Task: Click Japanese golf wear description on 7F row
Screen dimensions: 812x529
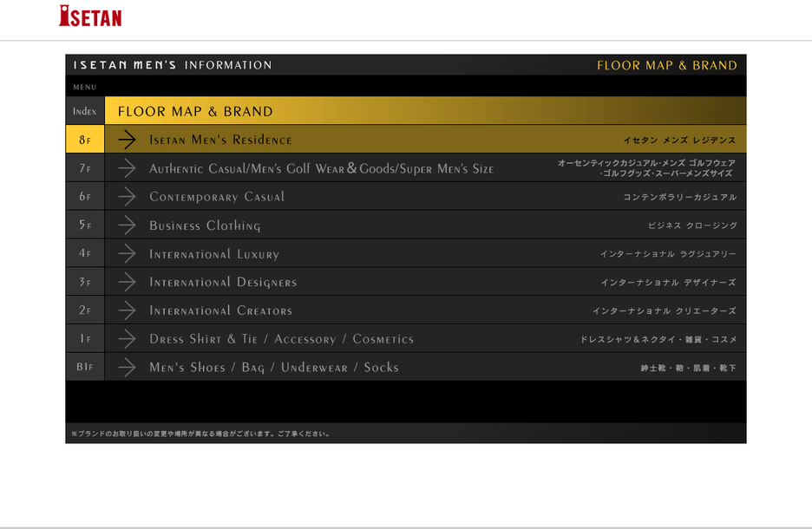Action: [x=647, y=167]
